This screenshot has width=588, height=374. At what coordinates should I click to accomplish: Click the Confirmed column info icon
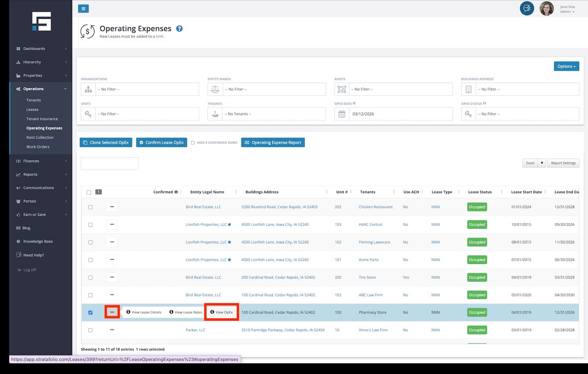point(176,192)
